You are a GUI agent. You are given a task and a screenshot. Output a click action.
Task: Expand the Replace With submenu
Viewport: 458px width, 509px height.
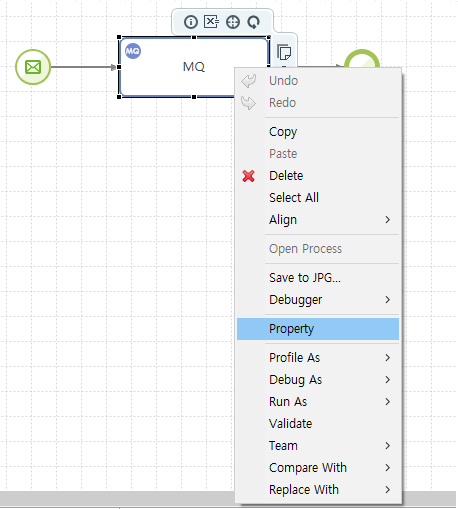[x=318, y=490]
